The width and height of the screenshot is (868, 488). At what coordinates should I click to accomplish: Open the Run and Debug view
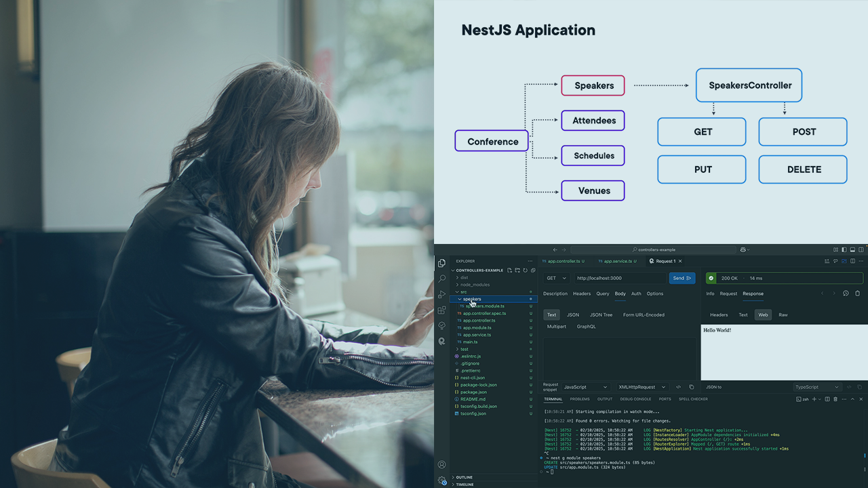(x=441, y=294)
